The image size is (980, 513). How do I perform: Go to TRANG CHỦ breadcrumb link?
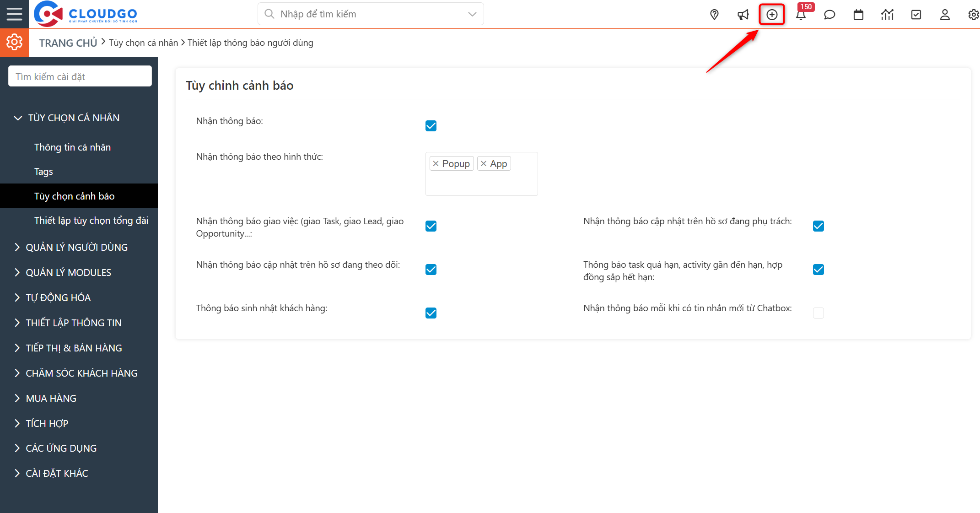click(68, 43)
